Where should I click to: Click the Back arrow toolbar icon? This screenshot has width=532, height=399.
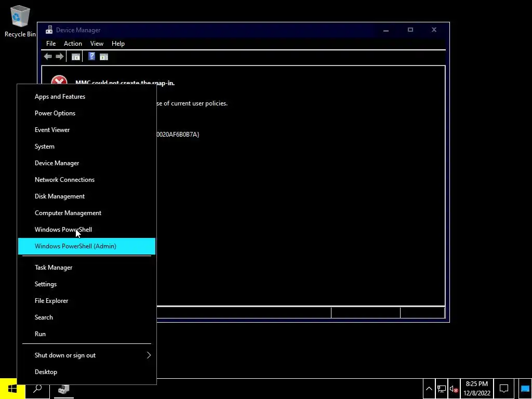(x=48, y=57)
